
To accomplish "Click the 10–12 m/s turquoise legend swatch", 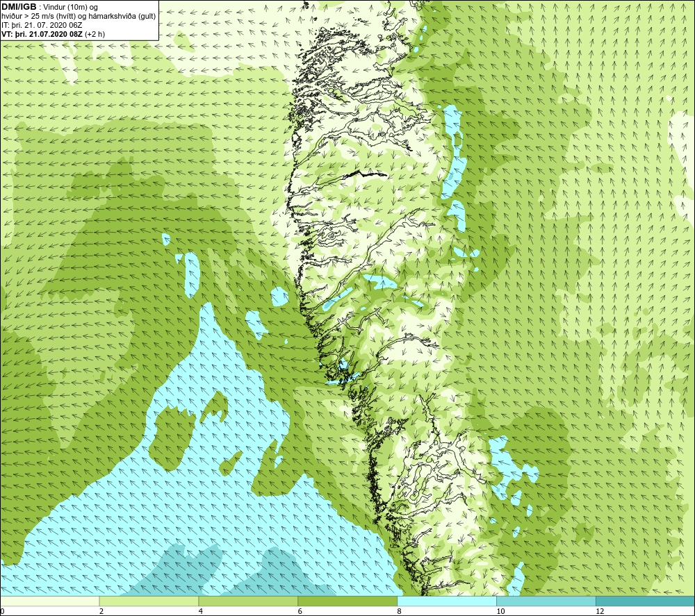I will (x=546, y=601).
